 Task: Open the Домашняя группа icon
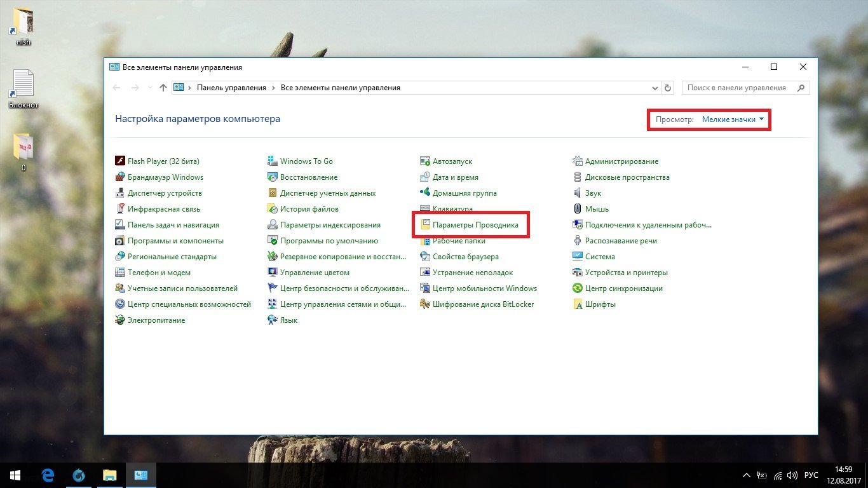tap(425, 193)
